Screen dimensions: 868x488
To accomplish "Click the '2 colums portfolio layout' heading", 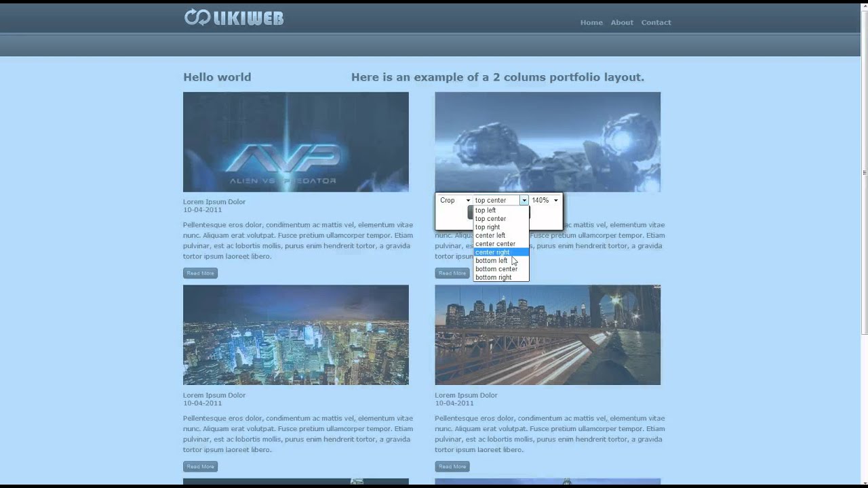I will pyautogui.click(x=498, y=77).
